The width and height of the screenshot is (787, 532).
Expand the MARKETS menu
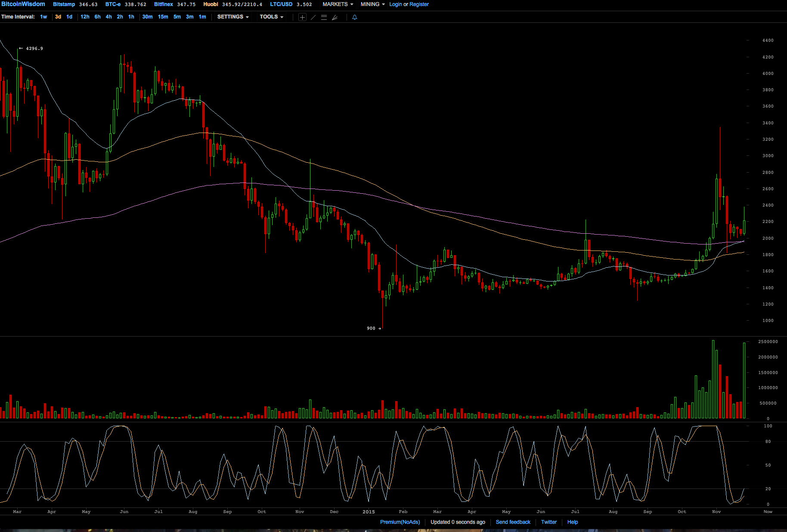point(338,4)
